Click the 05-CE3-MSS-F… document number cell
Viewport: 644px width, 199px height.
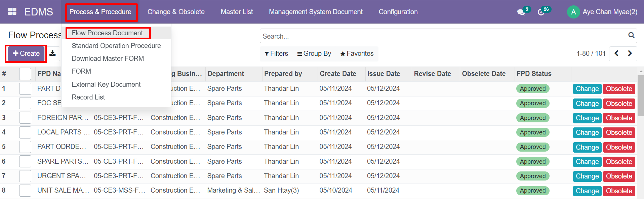[120, 190]
